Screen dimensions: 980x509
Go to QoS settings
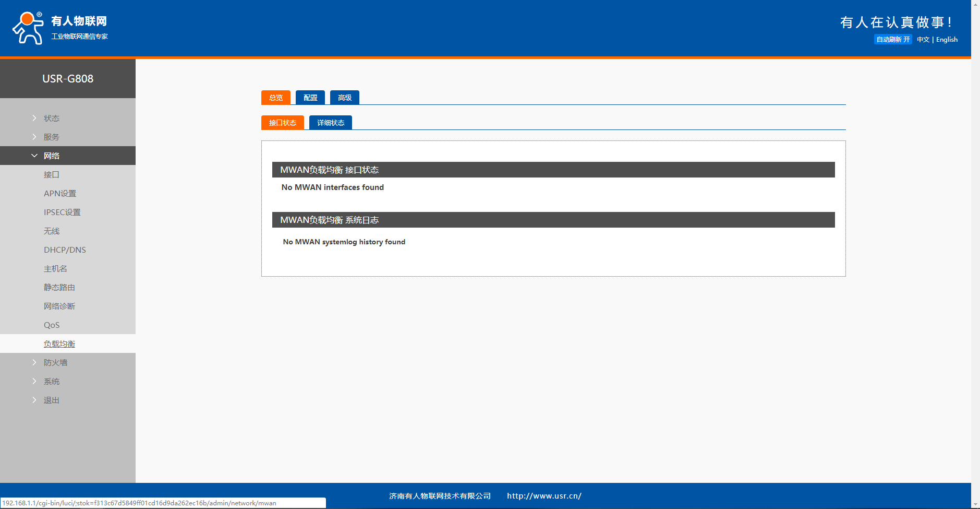click(x=52, y=325)
